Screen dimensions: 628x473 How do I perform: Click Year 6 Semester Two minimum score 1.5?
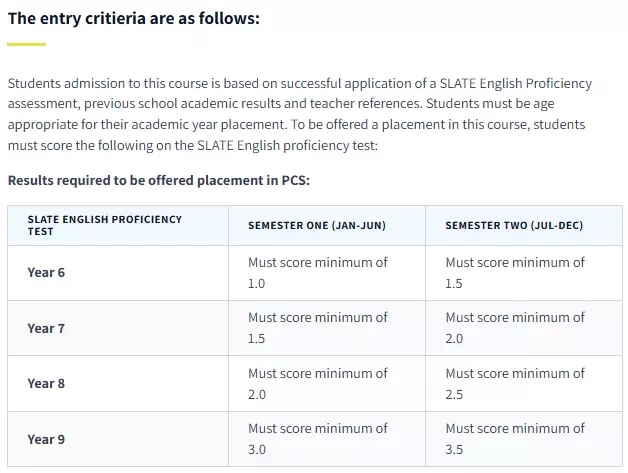(515, 273)
